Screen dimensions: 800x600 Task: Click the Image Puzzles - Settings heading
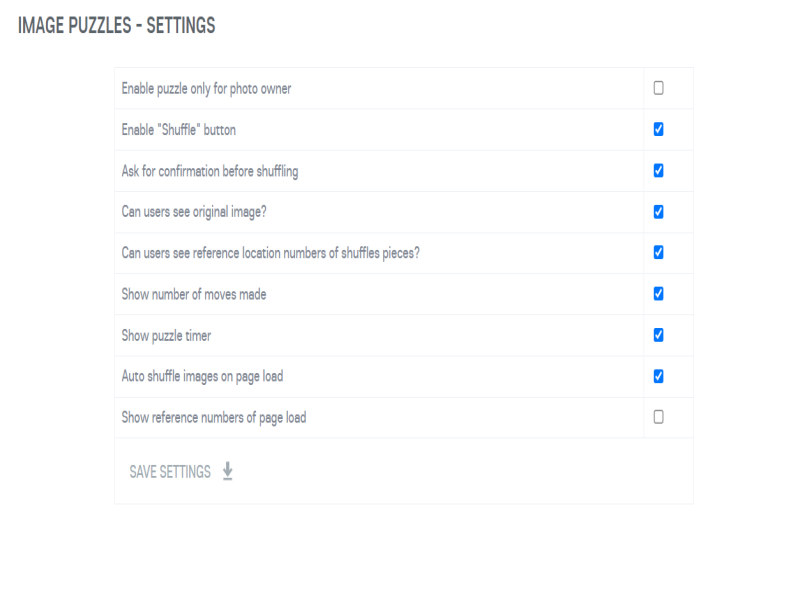(x=116, y=26)
